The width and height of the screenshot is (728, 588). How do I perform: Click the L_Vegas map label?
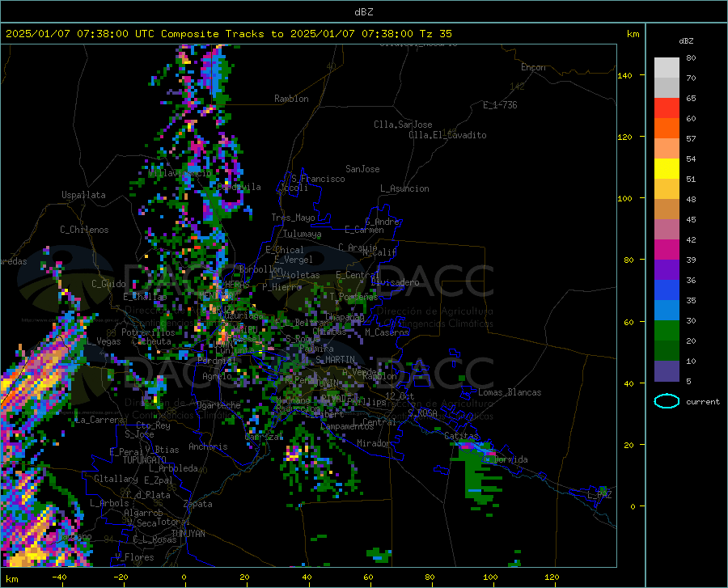pos(104,341)
